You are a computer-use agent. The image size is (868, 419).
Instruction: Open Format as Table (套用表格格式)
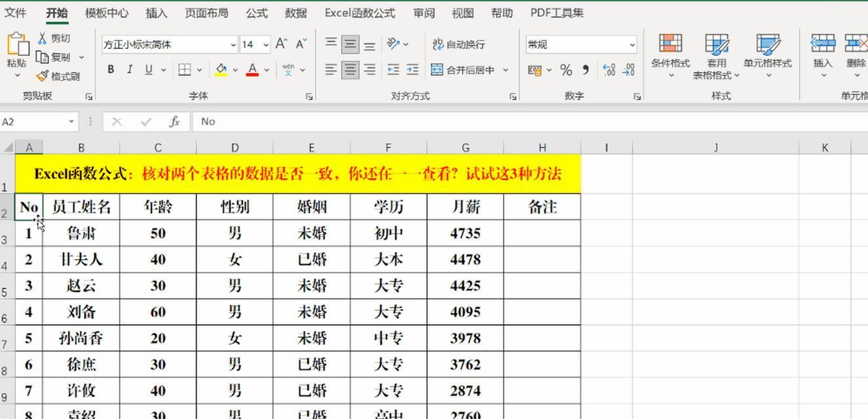click(716, 56)
